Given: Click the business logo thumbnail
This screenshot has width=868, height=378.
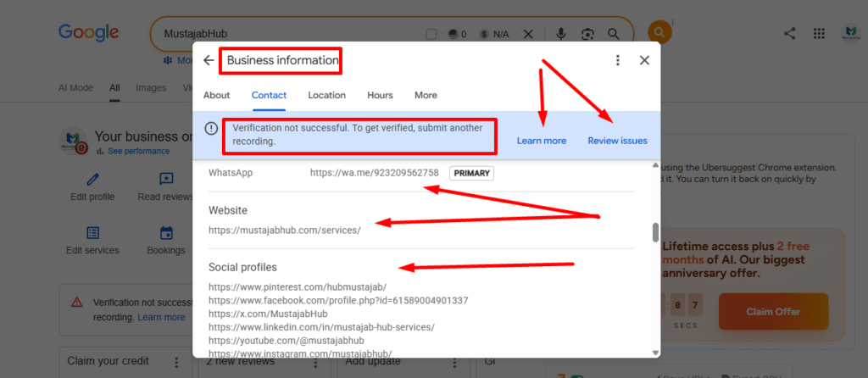Looking at the screenshot, I should [x=73, y=142].
